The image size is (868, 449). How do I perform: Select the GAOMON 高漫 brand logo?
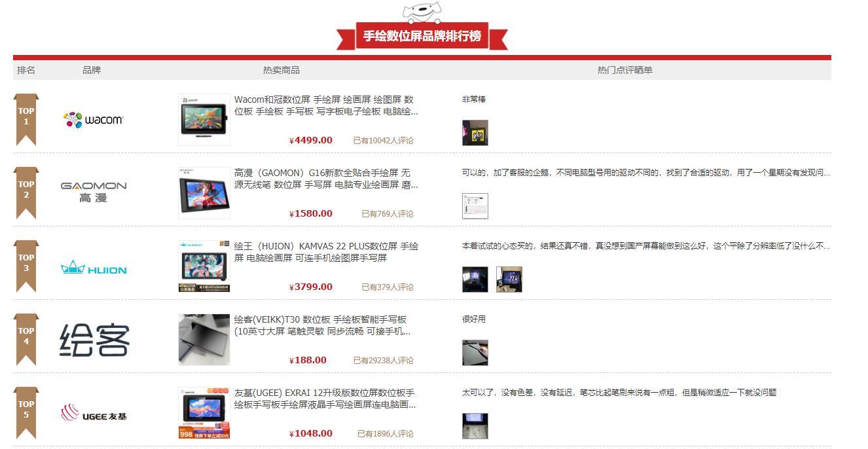coord(92,191)
